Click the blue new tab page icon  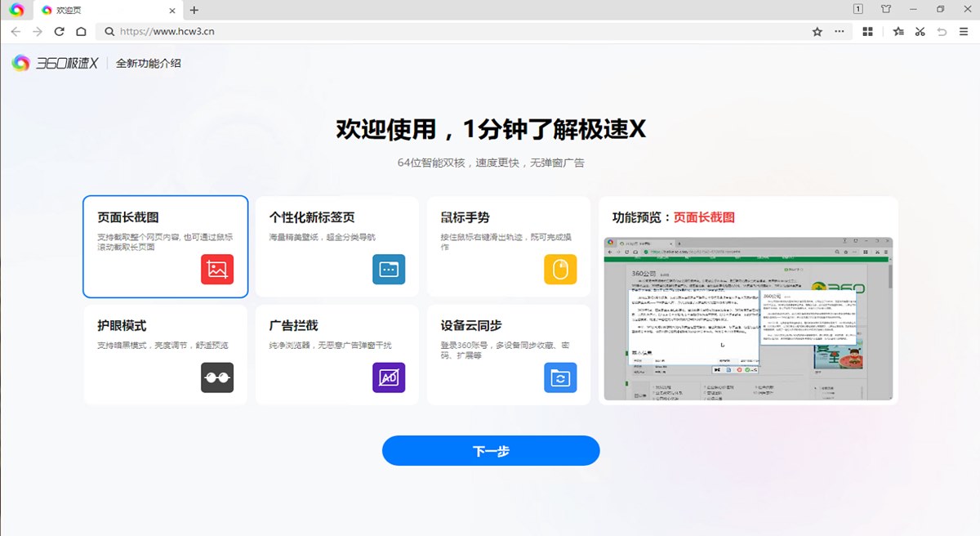click(389, 269)
